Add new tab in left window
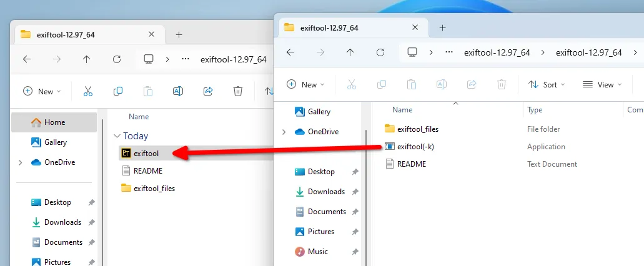Viewport: 644px width, 266px height. 179,35
